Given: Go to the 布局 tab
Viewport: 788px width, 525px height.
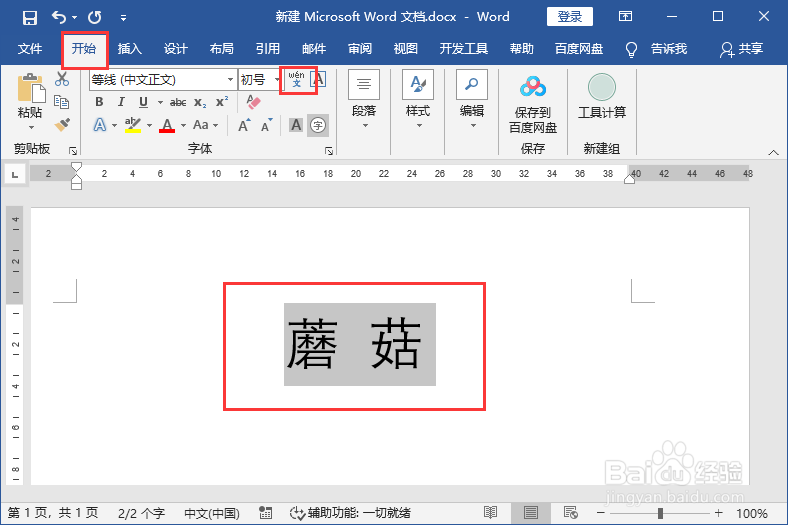Looking at the screenshot, I should click(222, 49).
